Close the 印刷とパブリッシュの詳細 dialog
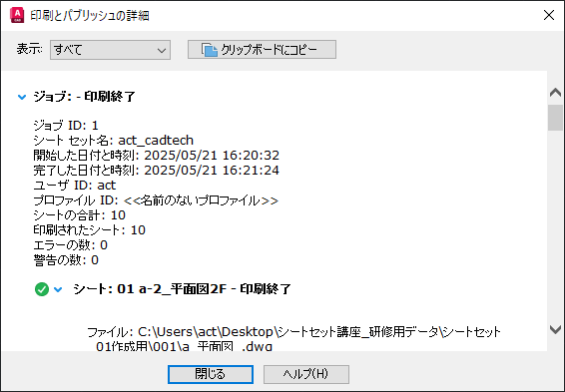The width and height of the screenshot is (565, 392). pyautogui.click(x=549, y=15)
